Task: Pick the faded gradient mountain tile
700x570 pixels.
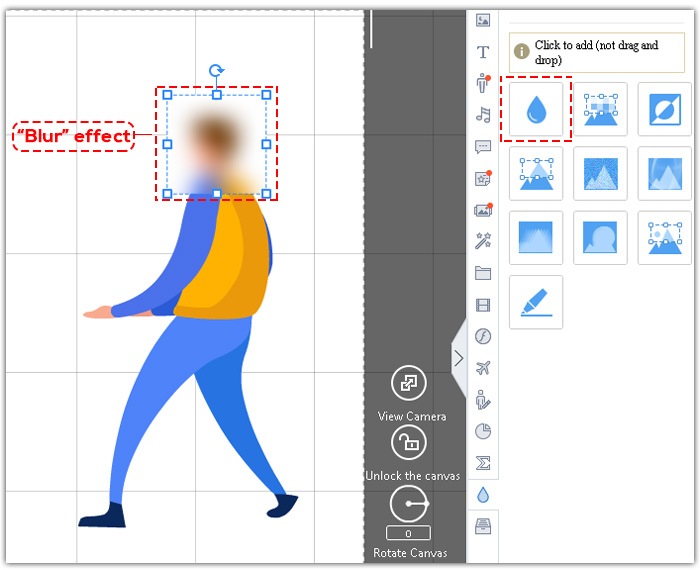Action: coord(536,237)
